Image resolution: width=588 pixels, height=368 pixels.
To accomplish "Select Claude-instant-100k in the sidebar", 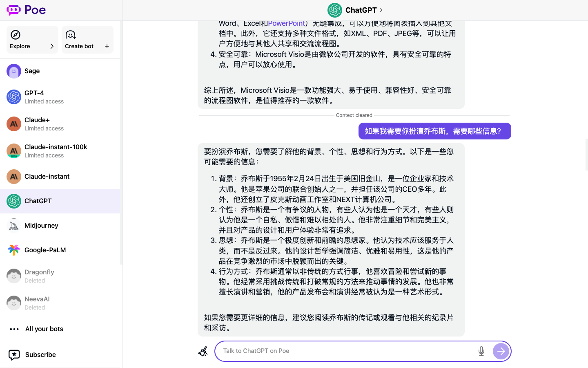I will point(13,151).
